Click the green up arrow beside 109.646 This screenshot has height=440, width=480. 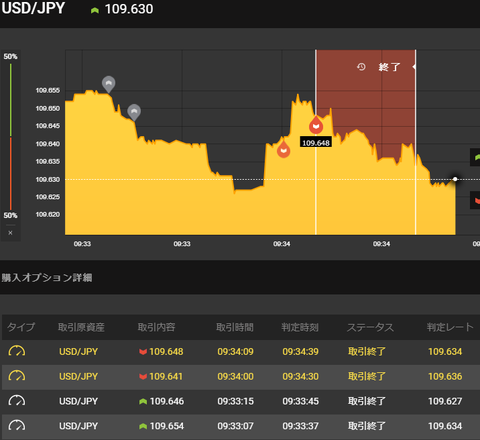[x=143, y=401]
